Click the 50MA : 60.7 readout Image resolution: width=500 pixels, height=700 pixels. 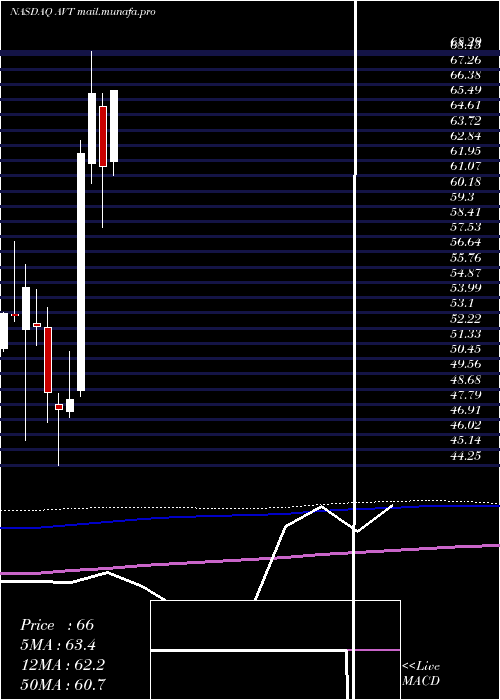(x=63, y=684)
